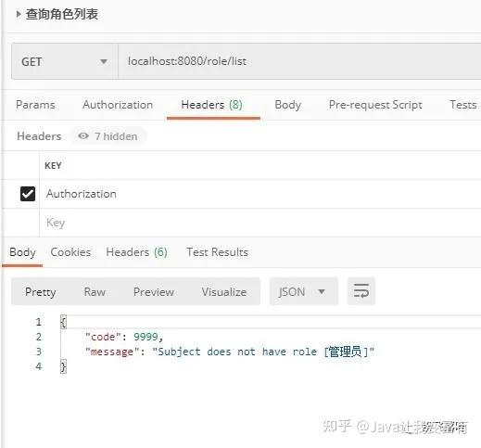Viewport: 481px width, 448px height.
Task: Open the Pre-request Script tab
Action: pos(375,105)
